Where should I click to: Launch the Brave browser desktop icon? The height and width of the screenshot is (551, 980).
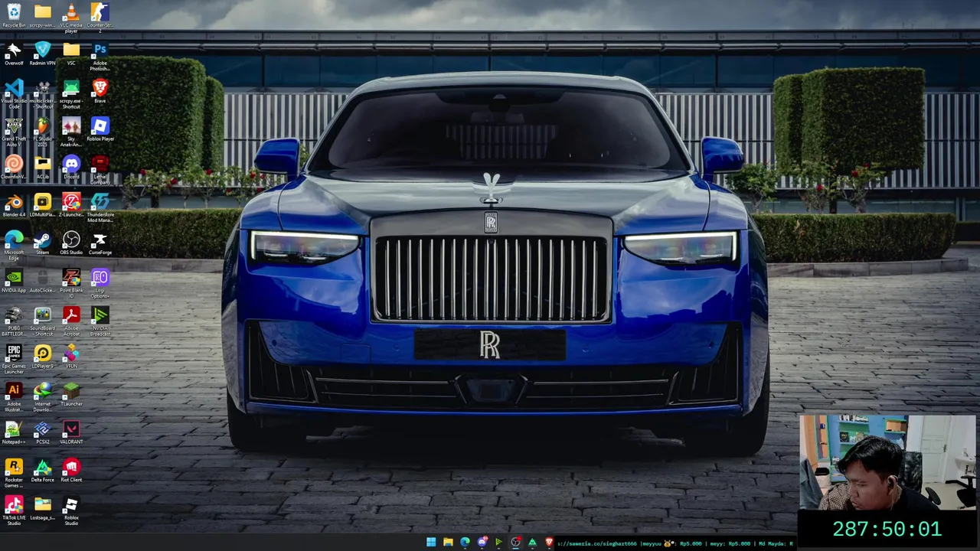[100, 90]
